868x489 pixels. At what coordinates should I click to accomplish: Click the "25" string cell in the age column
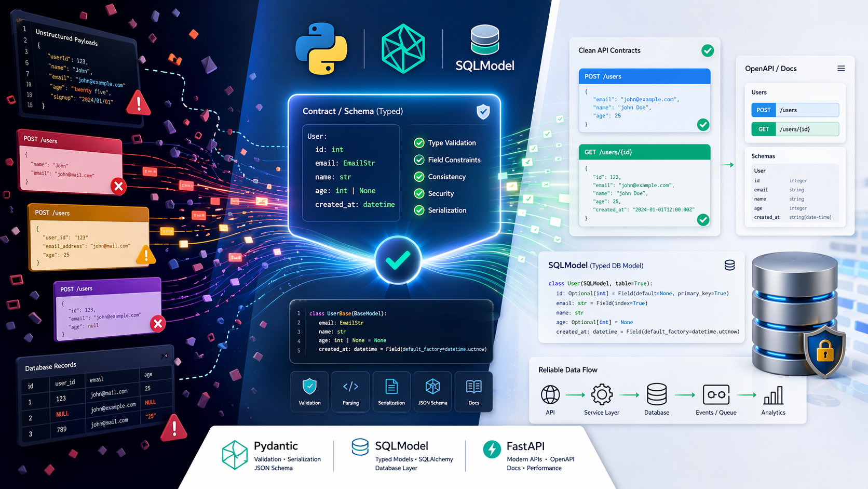151,416
